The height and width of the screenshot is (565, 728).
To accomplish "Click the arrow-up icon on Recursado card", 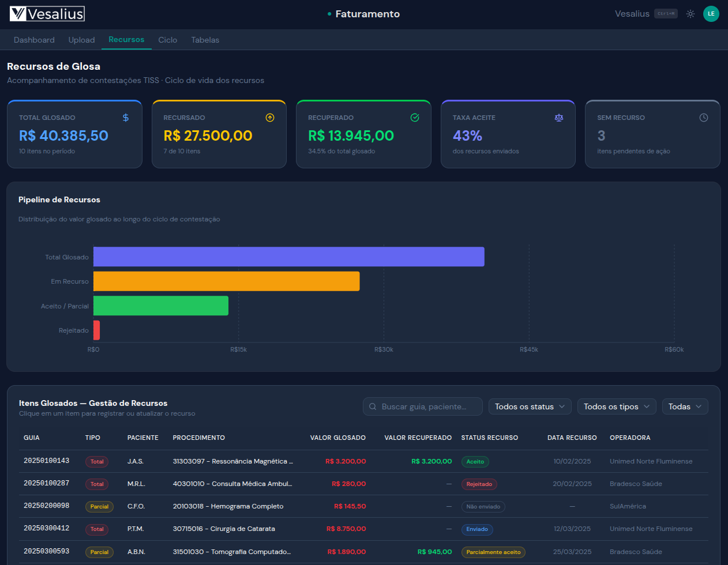I will coord(270,118).
